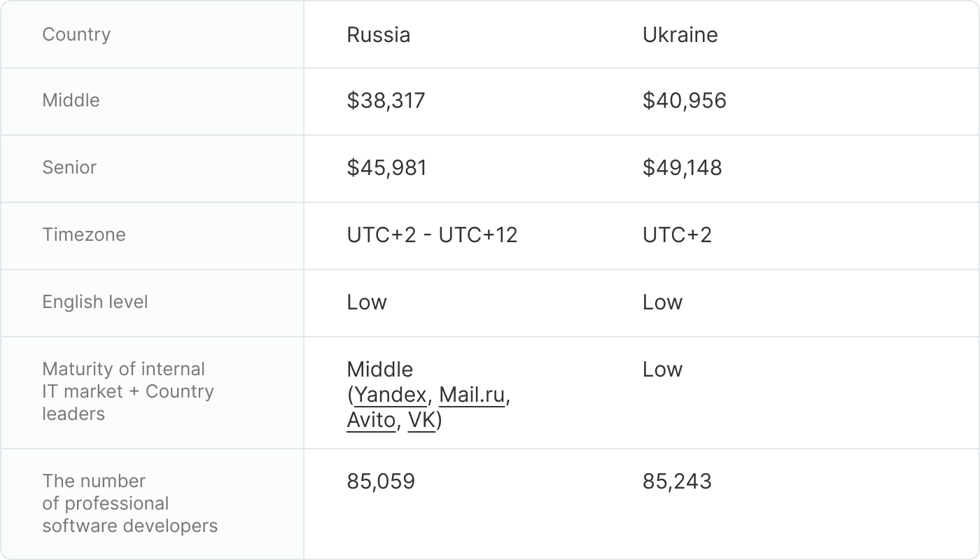The image size is (980, 560).
Task: Select Ukraine's $49,148 senior salary
Action: coord(682,168)
